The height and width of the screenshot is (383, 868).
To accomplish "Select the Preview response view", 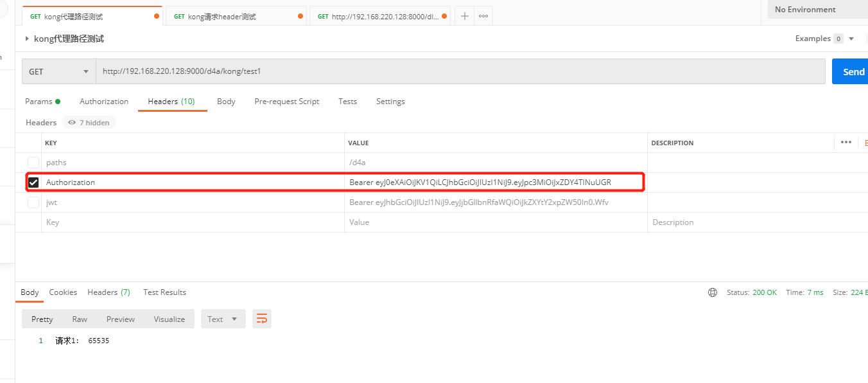I will (x=121, y=319).
